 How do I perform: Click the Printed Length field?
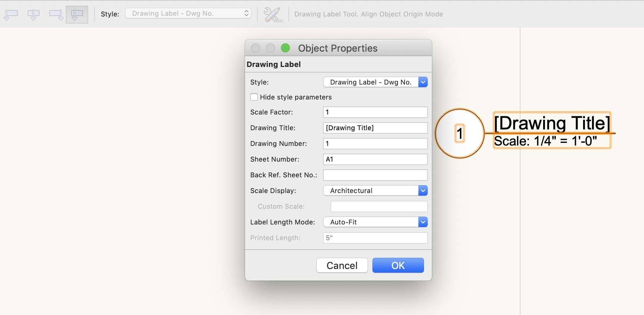375,238
